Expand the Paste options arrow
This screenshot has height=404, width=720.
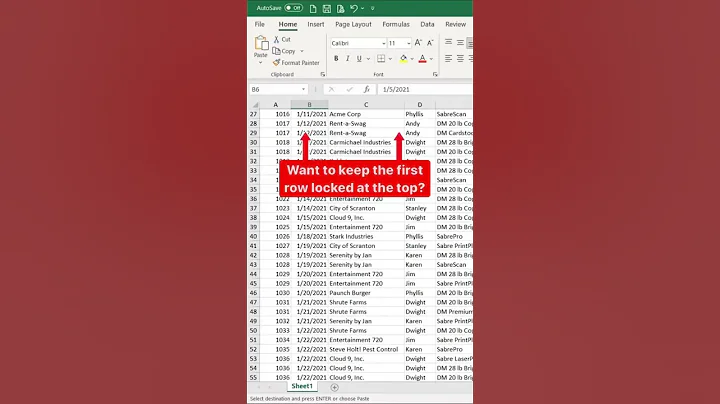click(260, 62)
